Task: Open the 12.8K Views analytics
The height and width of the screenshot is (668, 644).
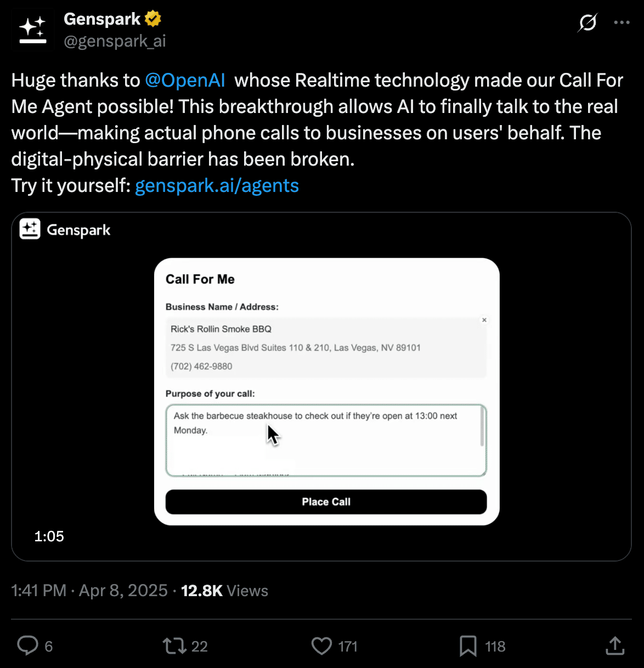Action: coord(224,591)
